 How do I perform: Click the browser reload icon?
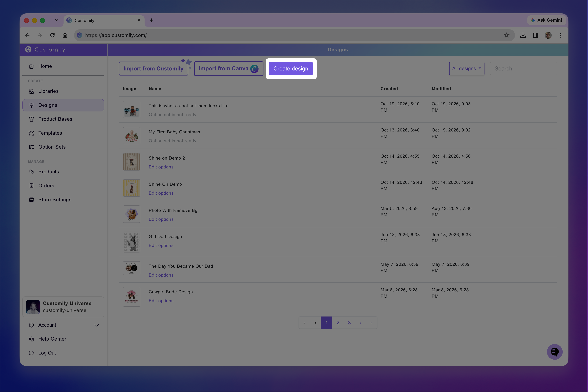click(x=52, y=35)
